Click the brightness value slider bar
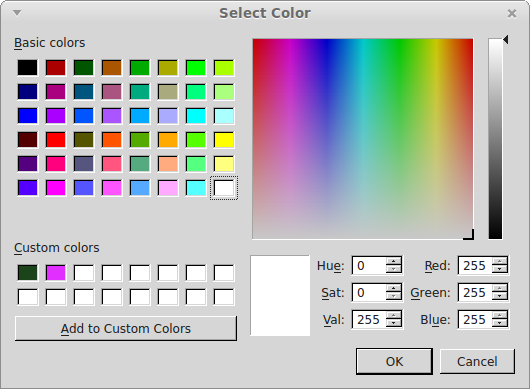This screenshot has height=389, width=530. pos(495,139)
